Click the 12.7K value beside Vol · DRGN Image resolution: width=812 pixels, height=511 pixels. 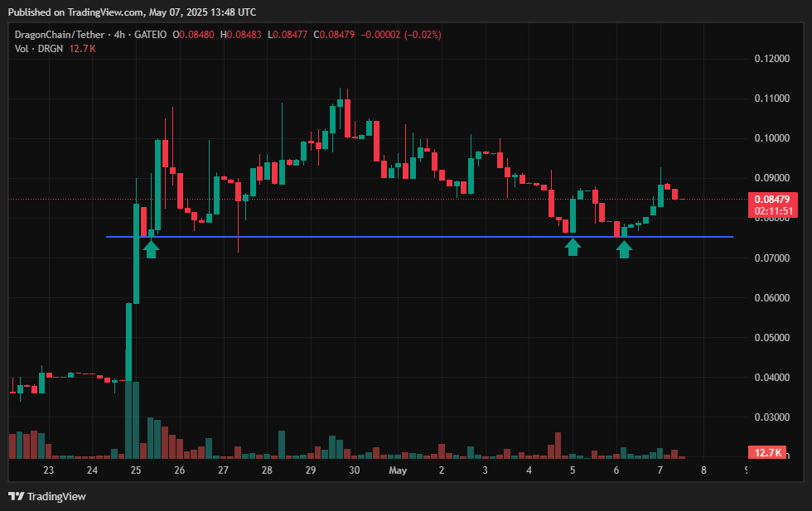82,49
